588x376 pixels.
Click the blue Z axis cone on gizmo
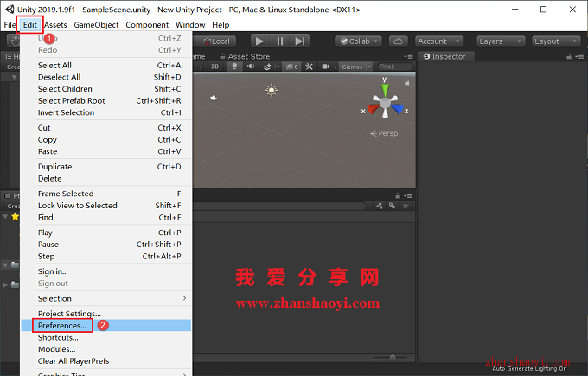tap(397, 109)
